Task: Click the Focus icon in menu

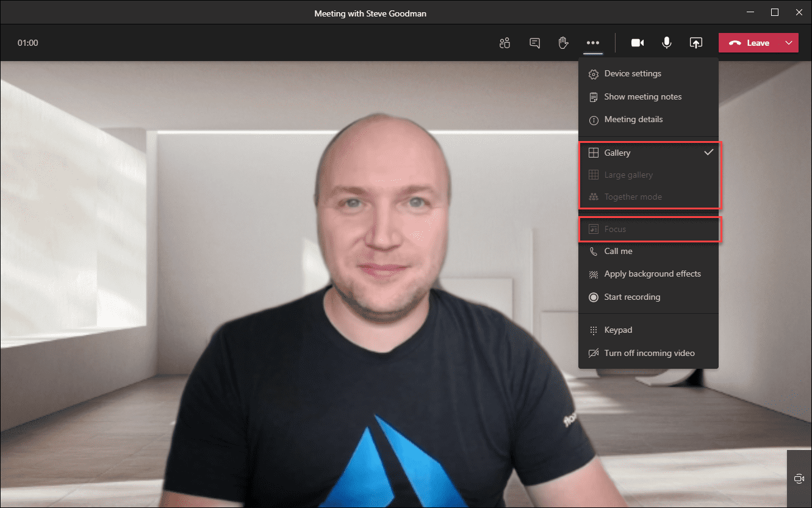Action: (x=593, y=229)
